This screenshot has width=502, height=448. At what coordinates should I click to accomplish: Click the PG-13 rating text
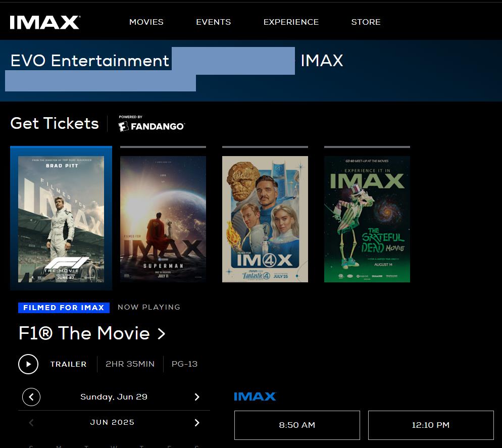click(x=184, y=364)
